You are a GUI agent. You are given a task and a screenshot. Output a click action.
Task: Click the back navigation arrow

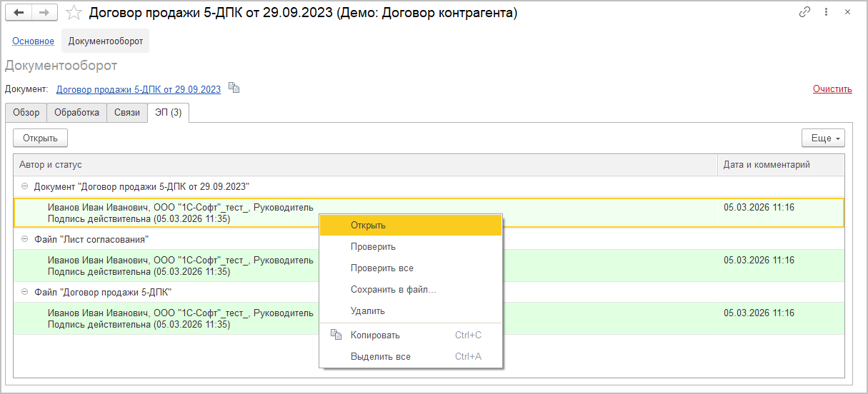tap(19, 13)
